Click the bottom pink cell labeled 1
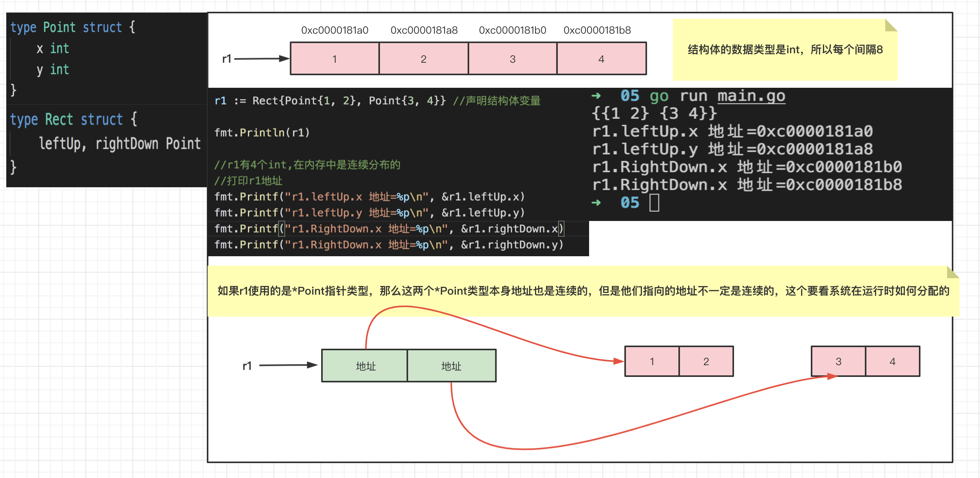Viewport: 980px width, 478px height. [652, 361]
